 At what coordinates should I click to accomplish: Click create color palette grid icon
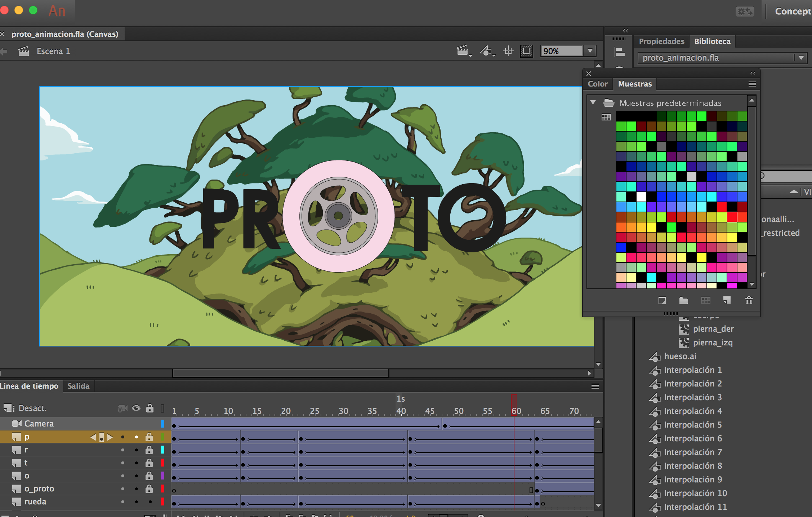[705, 300]
